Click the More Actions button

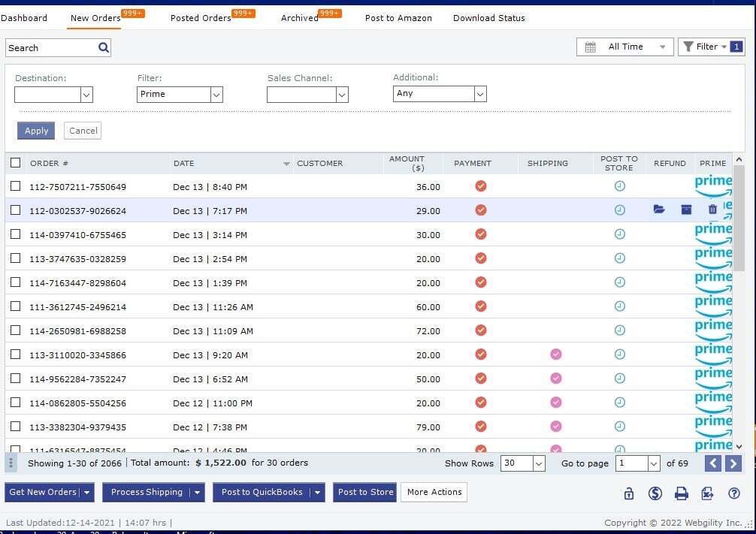coord(434,492)
